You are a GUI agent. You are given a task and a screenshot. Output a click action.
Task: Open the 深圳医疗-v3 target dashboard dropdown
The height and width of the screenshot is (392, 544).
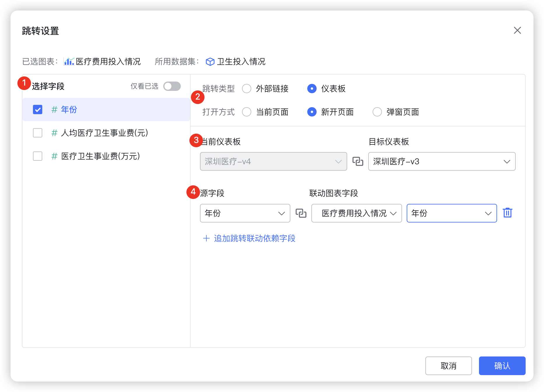click(x=442, y=161)
